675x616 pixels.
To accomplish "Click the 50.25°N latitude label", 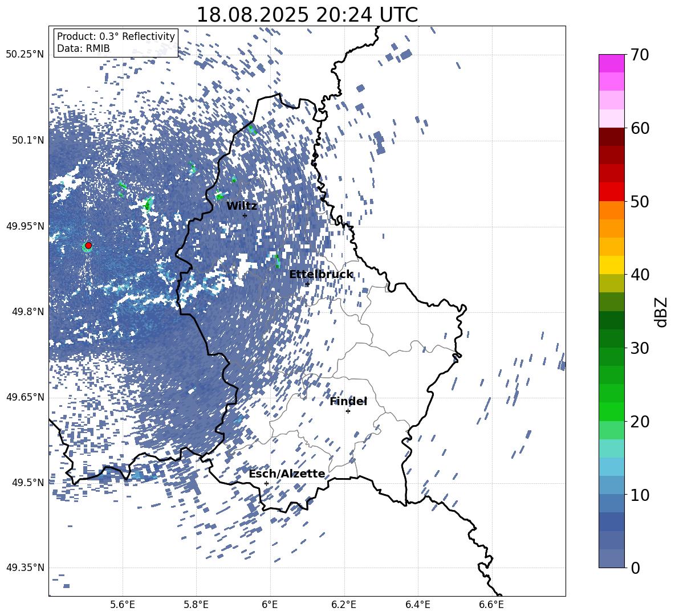I will [25, 55].
